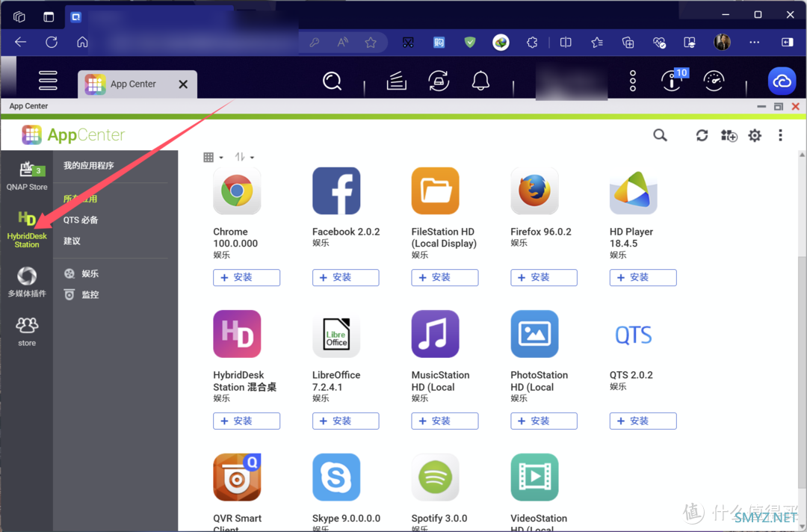Install LibreOffice 7.2.4.1
Viewport: 807px width, 532px height.
click(345, 421)
